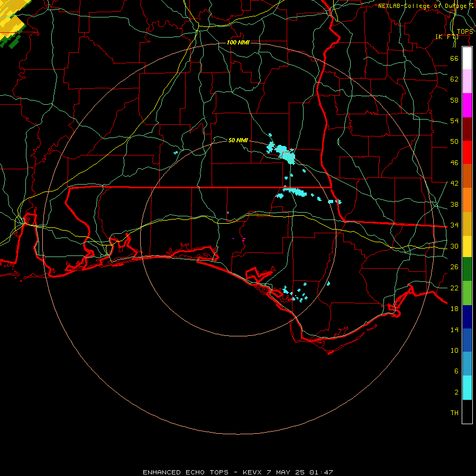The height and width of the screenshot is (476, 476).
Task: Click the light pink 62 kft legend swatch
Action: [x=467, y=81]
